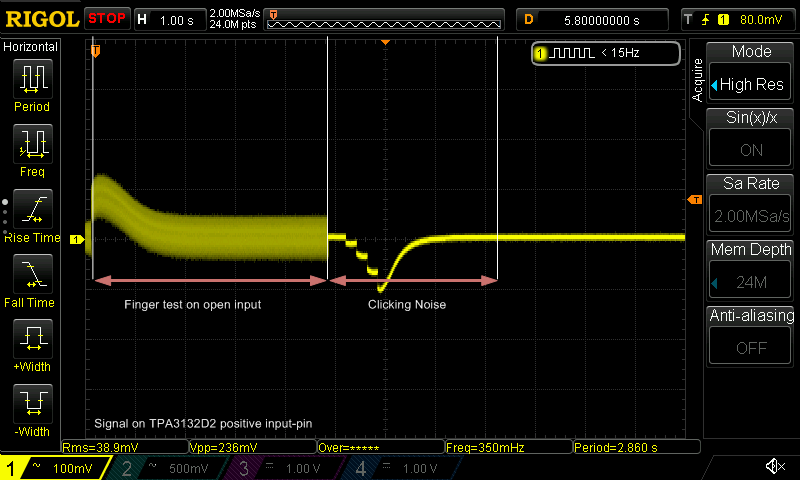Select the Period measurement icon
The height and width of the screenshot is (480, 800).
(32, 80)
